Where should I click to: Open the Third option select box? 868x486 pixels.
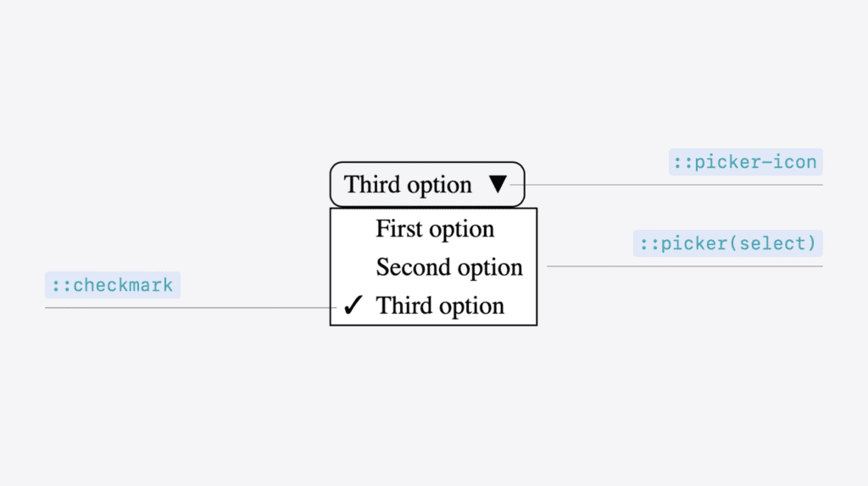click(x=427, y=184)
